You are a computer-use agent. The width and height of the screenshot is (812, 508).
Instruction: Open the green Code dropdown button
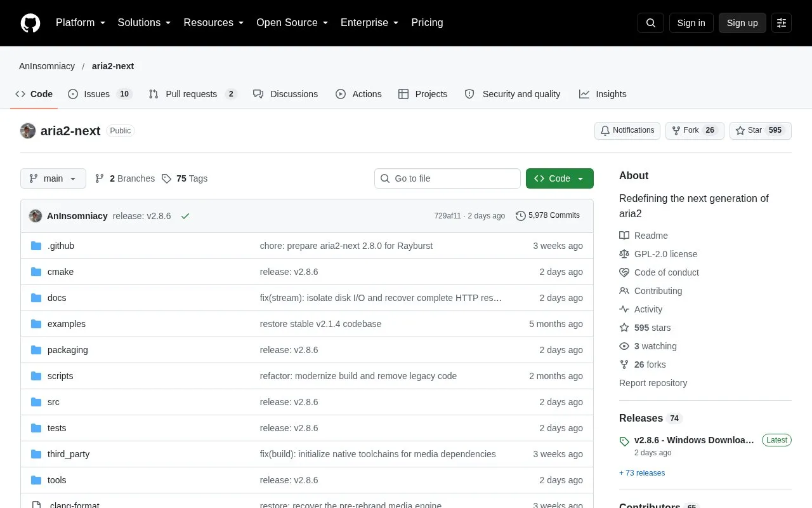(560, 178)
